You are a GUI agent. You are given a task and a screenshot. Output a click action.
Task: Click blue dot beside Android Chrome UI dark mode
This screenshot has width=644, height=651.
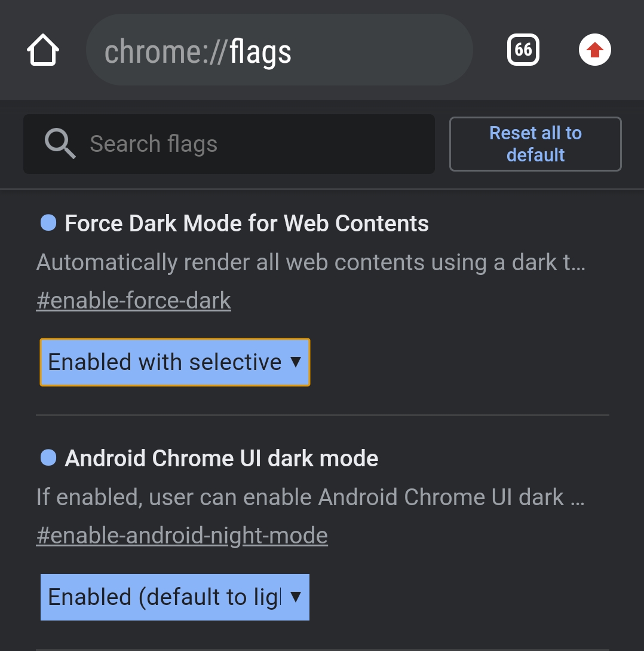[48, 459]
